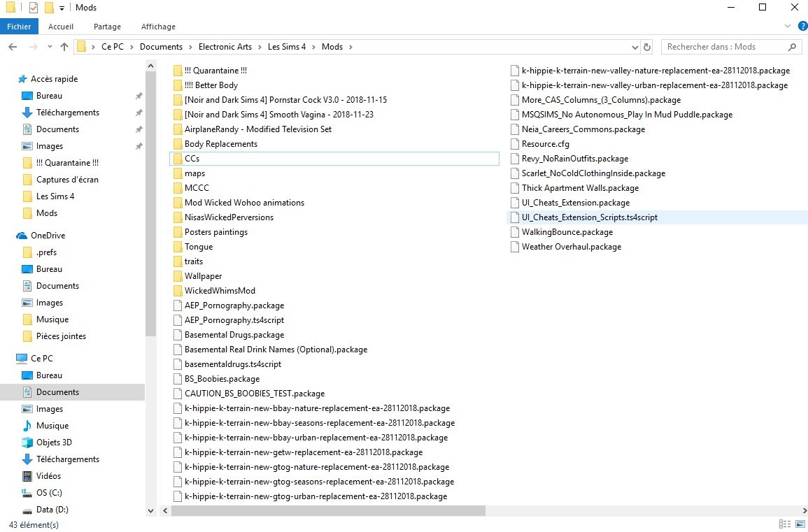This screenshot has height=532, width=808.
Task: Select Thick Apartment Walls.package file
Action: (580, 188)
